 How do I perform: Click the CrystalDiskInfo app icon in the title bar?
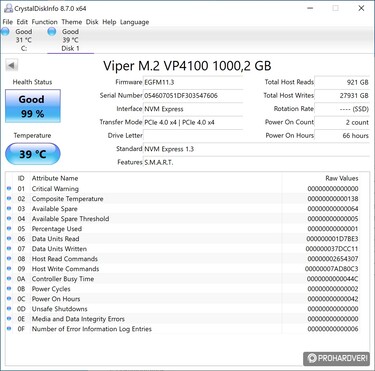[8, 8]
